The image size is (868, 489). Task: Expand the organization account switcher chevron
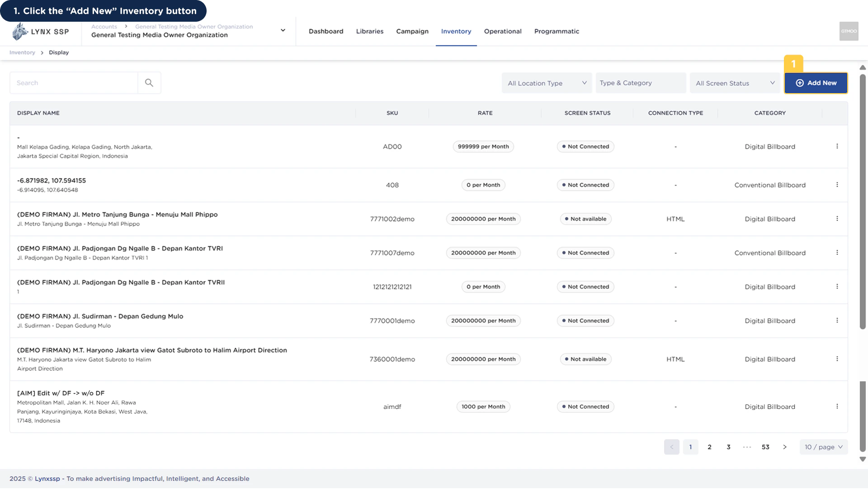[x=283, y=31]
